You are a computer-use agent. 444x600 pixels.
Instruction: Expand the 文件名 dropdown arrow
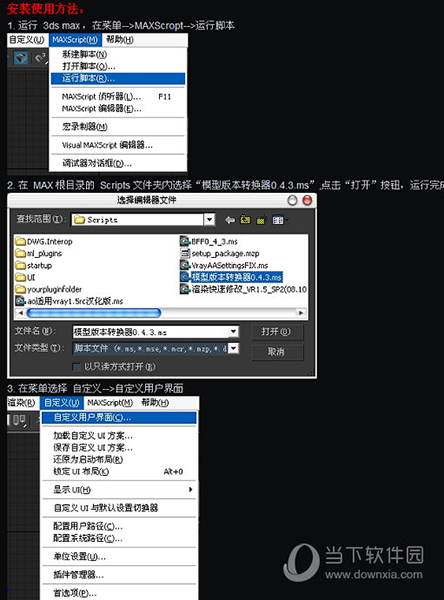click(233, 332)
